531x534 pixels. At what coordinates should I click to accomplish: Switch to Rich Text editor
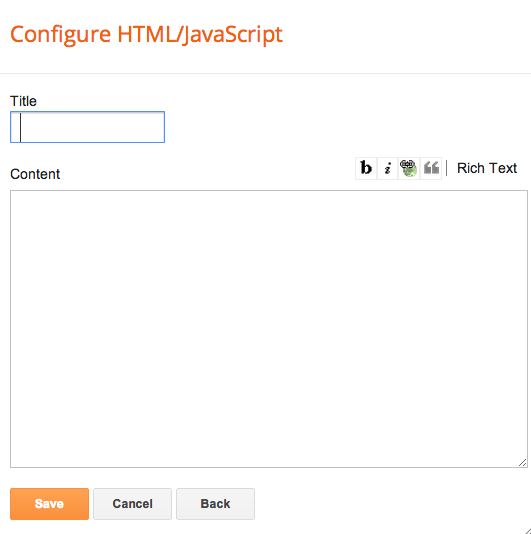pos(487,168)
